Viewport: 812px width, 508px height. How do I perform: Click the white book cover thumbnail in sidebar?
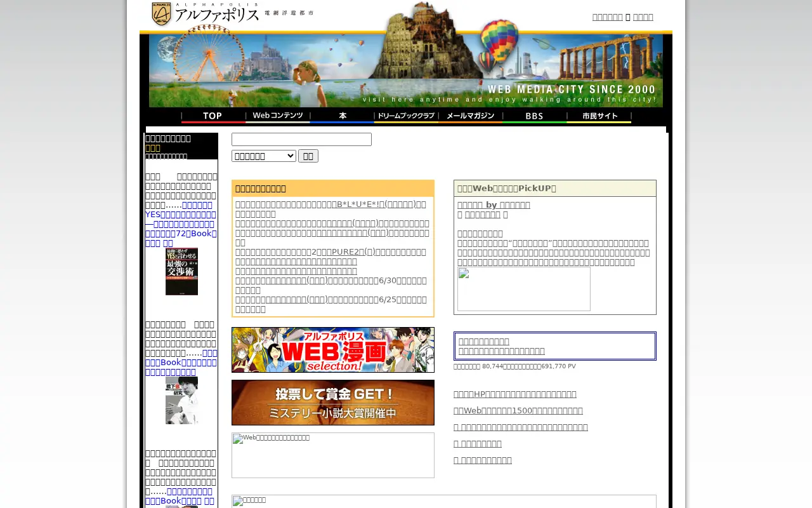(x=181, y=400)
